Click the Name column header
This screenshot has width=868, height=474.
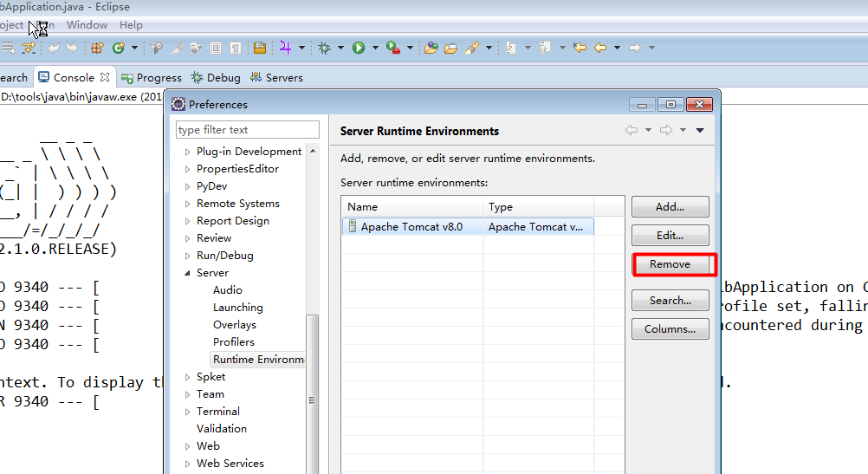click(412, 206)
